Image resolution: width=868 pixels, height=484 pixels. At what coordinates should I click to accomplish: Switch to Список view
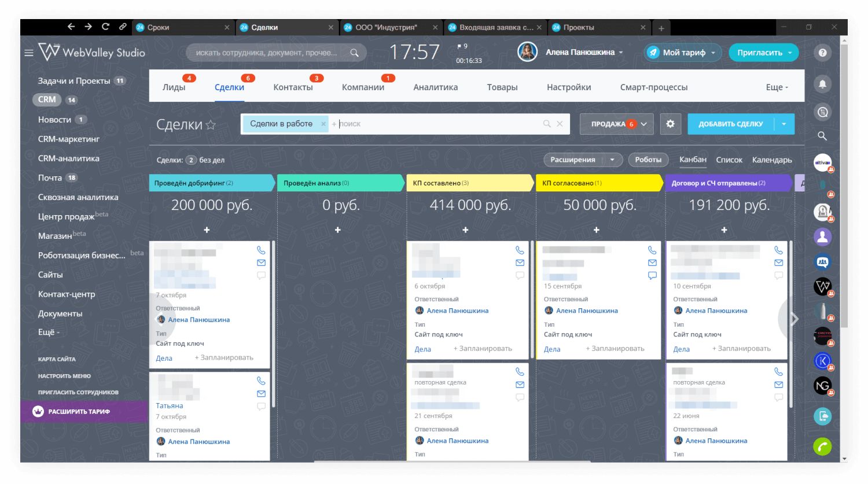click(729, 160)
